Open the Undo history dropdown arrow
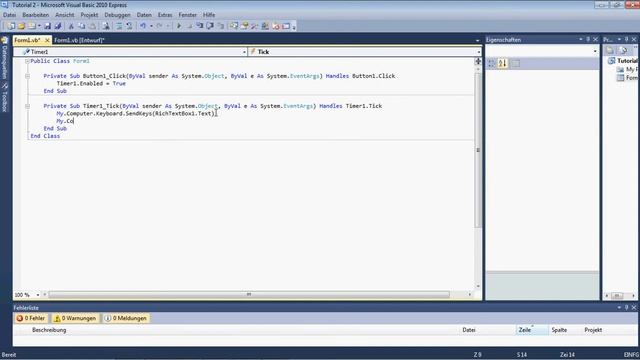This screenshot has height=360, width=640. 151,26
